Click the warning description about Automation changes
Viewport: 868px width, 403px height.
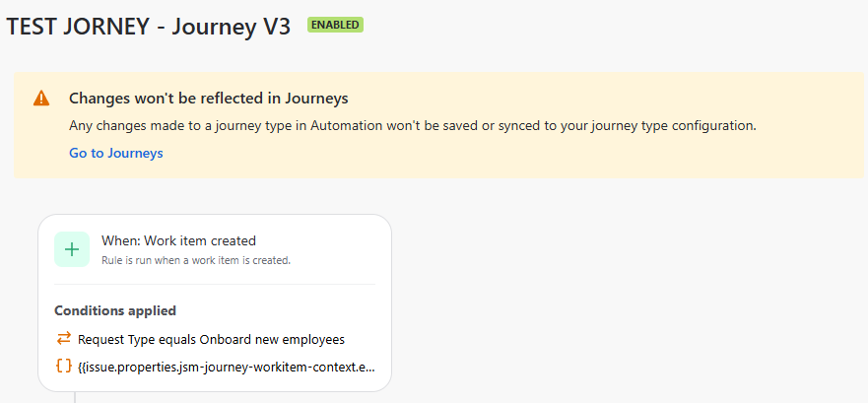click(x=412, y=126)
